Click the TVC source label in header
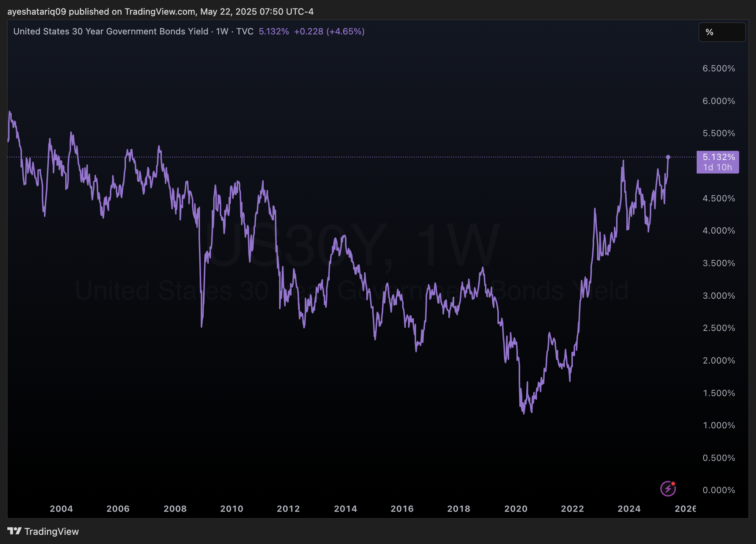 tap(245, 31)
